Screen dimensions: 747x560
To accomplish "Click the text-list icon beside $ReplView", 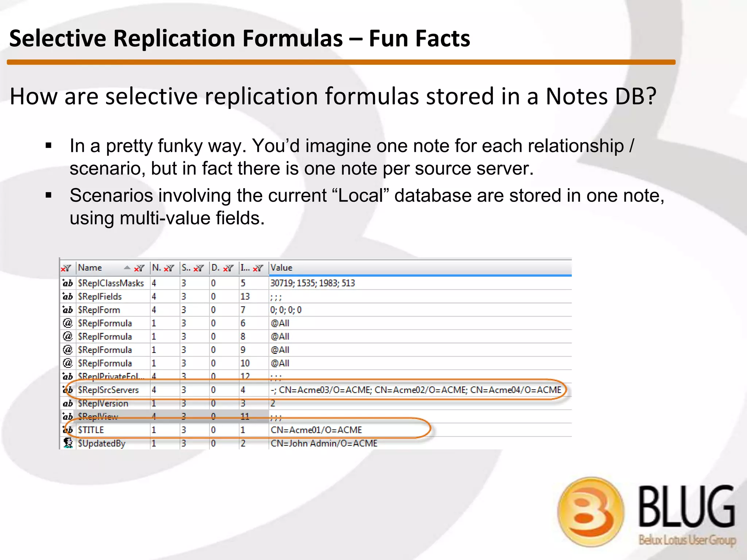I will (x=67, y=416).
